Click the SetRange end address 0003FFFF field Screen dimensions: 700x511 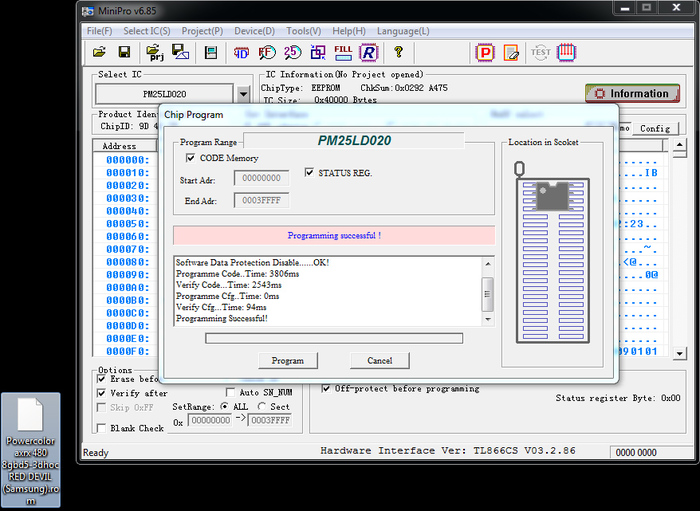[270, 420]
